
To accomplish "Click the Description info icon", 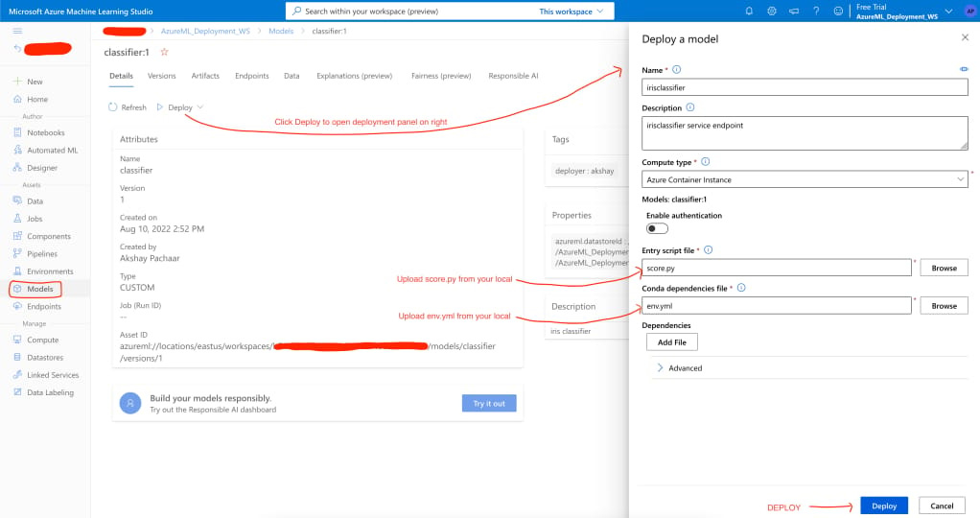I will click(690, 107).
